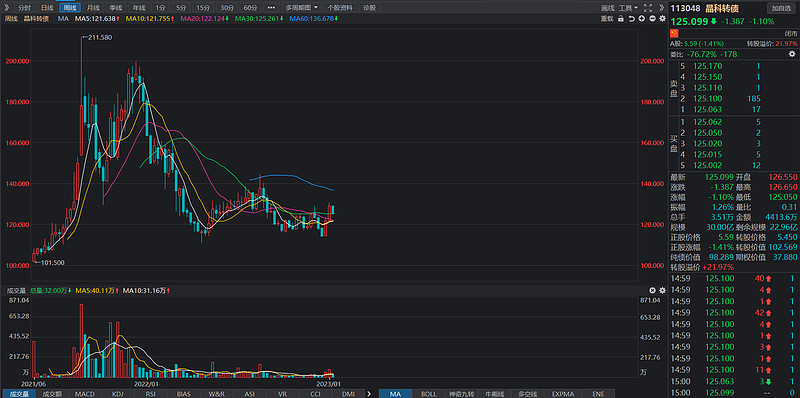
Task: Toggle the BOLL overlay indicator
Action: 428,393
